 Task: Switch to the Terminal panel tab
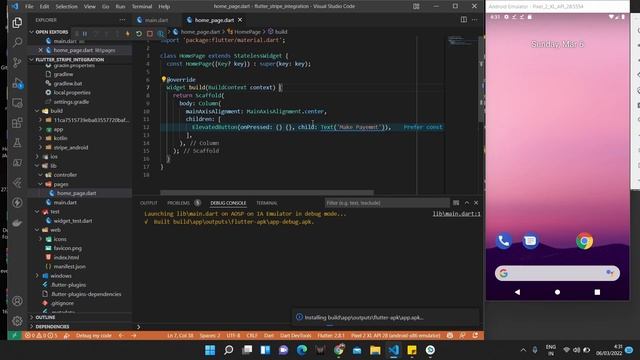[x=267, y=203]
